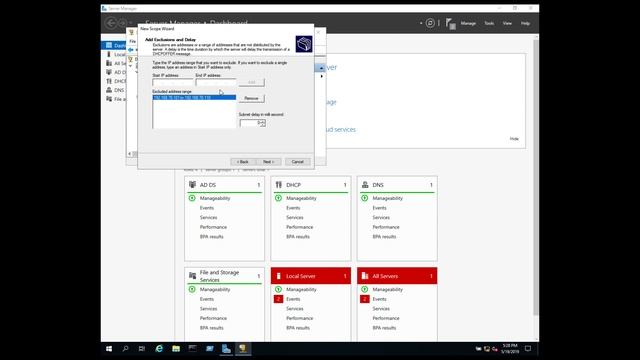Open the dropdown arrow left of the refresh icon
Screen dimensions: 640x360
(421, 23)
